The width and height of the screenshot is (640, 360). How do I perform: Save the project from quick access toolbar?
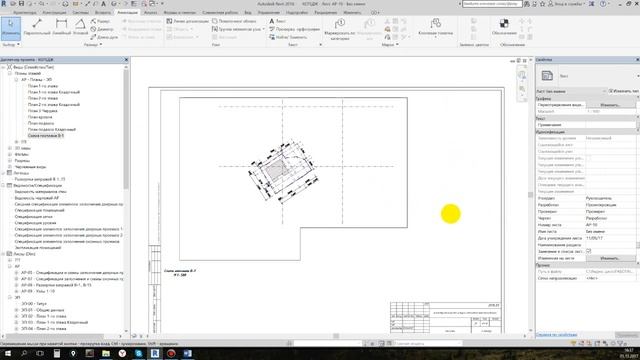click(22, 4)
